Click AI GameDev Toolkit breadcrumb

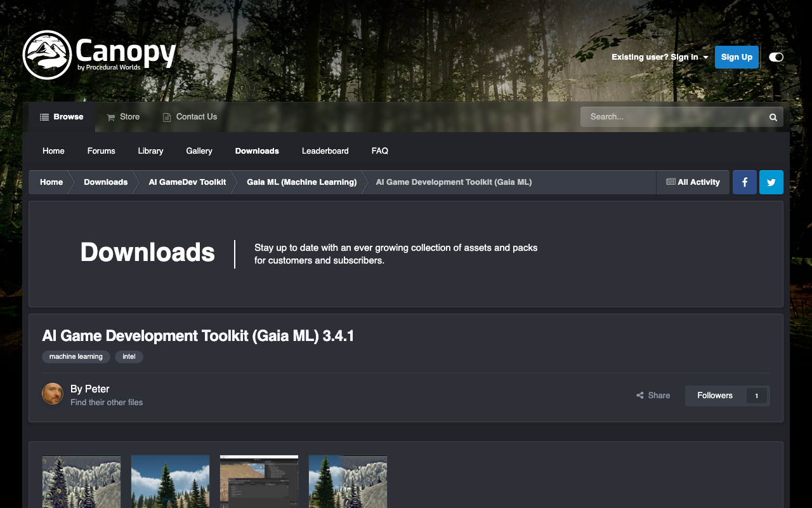click(187, 182)
